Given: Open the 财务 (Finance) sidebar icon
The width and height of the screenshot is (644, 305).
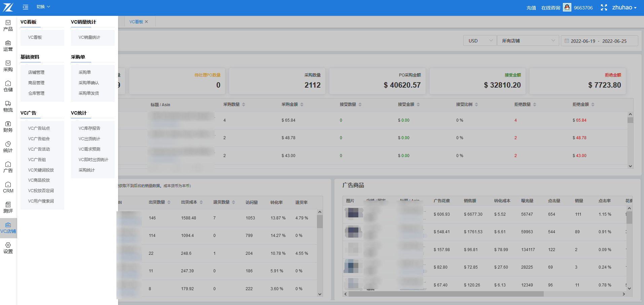Looking at the screenshot, I should (8, 127).
